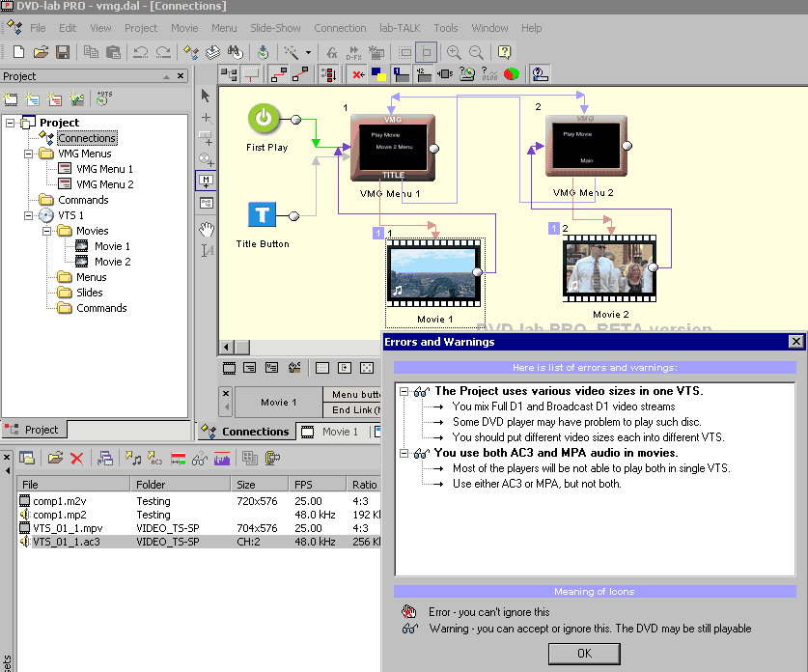This screenshot has height=672, width=808.
Task: Click the First Play node on canvas
Action: [264, 119]
